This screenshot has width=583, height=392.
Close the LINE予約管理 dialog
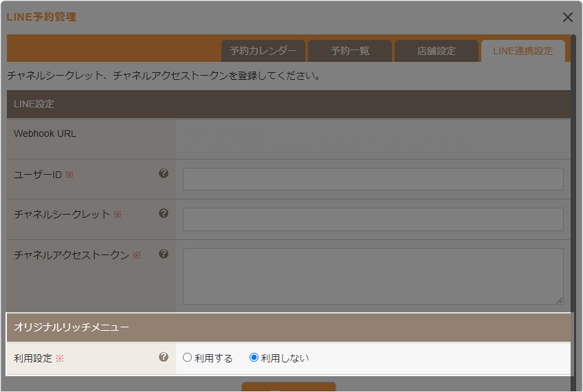click(567, 17)
